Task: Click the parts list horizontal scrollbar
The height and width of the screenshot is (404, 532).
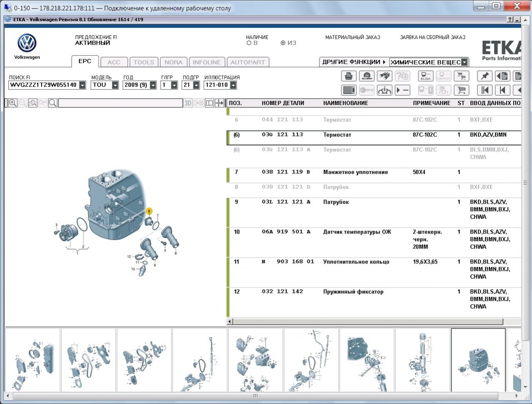Action: click(x=368, y=321)
